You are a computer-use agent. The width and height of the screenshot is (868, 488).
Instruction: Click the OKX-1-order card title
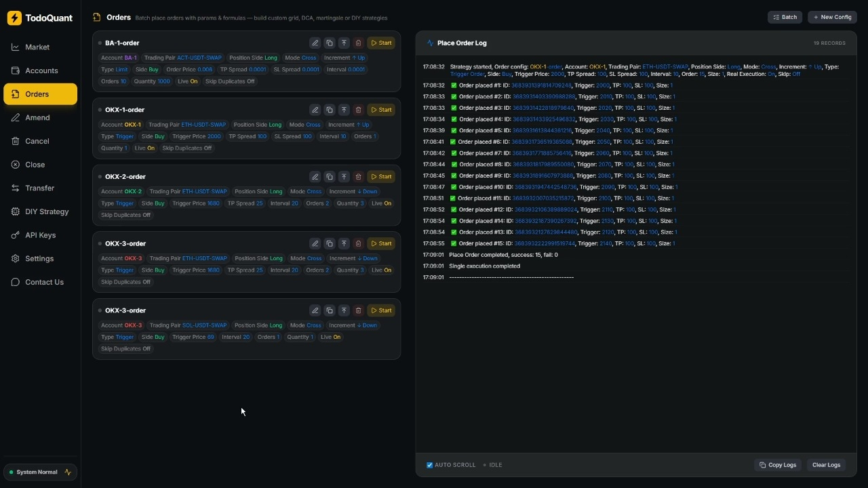125,110
